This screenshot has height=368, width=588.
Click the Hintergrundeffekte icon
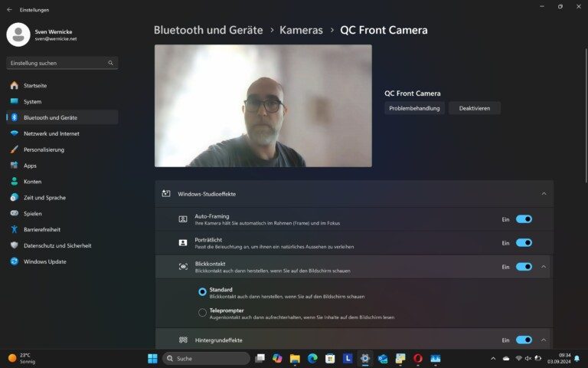[x=183, y=340]
